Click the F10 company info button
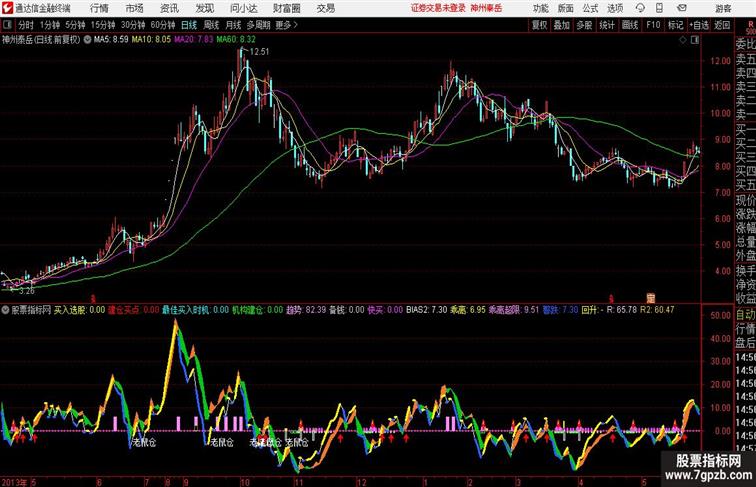The height and width of the screenshot is (487, 756). [x=653, y=25]
